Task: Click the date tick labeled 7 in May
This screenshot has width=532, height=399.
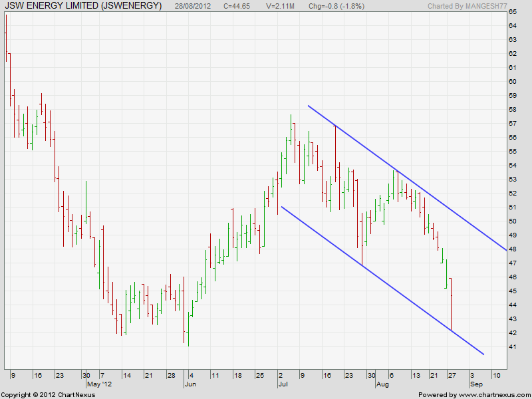Action: pyautogui.click(x=102, y=375)
